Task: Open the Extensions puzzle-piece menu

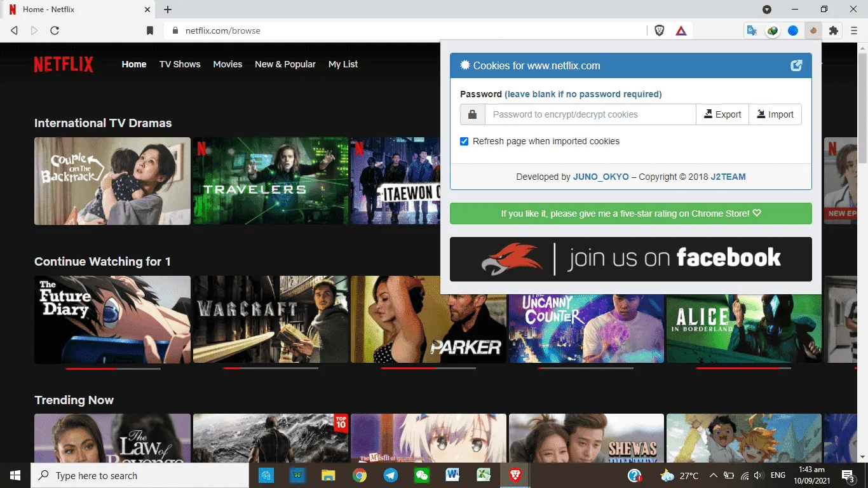Action: (x=834, y=30)
